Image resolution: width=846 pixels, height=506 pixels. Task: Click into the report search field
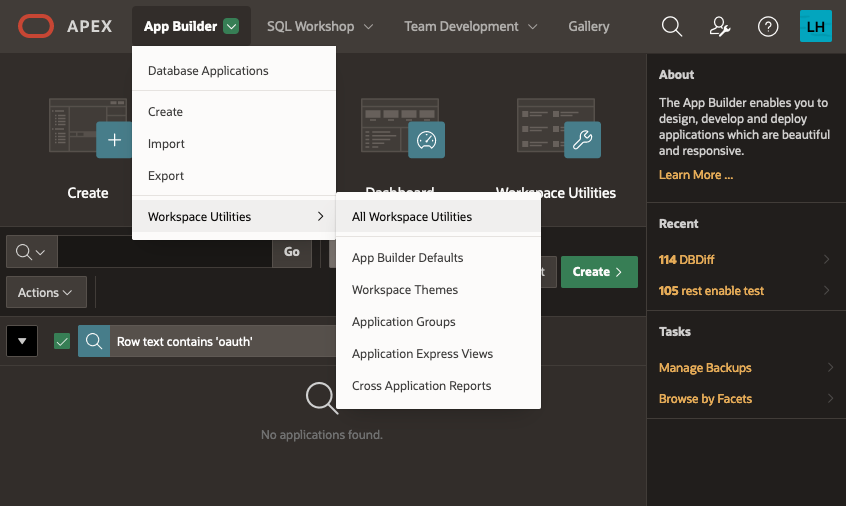pos(165,251)
